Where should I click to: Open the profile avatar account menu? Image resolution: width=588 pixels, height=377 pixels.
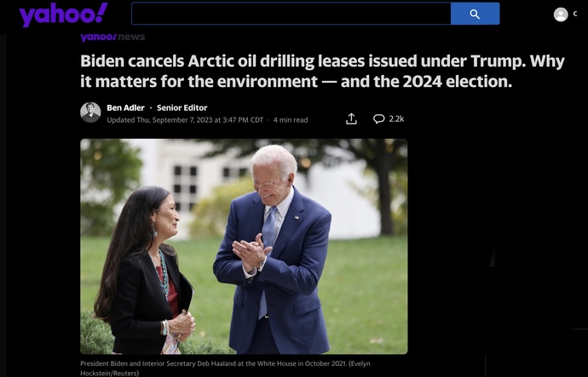(x=561, y=14)
